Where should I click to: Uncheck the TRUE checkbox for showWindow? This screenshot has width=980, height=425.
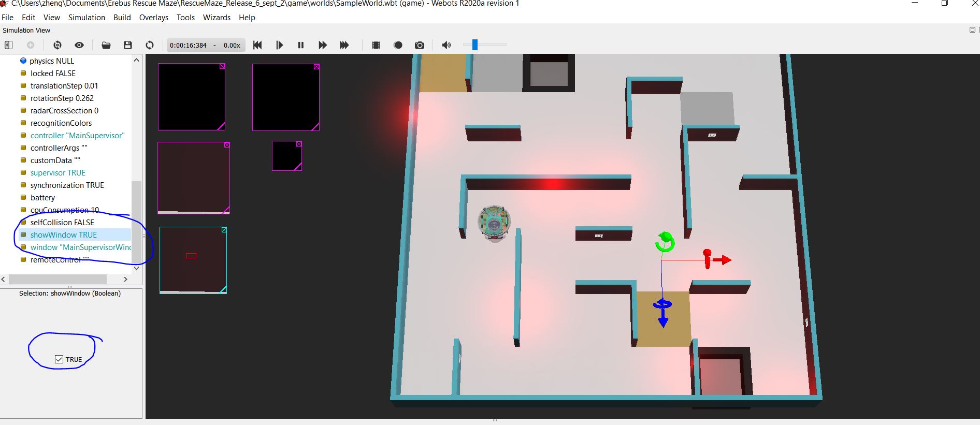[x=59, y=359]
